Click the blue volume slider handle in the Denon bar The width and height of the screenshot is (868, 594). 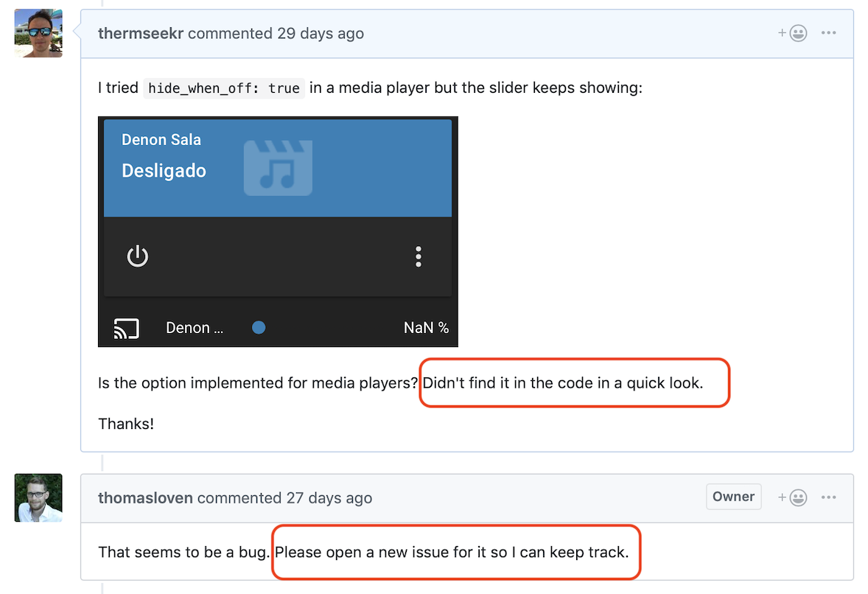coord(258,326)
